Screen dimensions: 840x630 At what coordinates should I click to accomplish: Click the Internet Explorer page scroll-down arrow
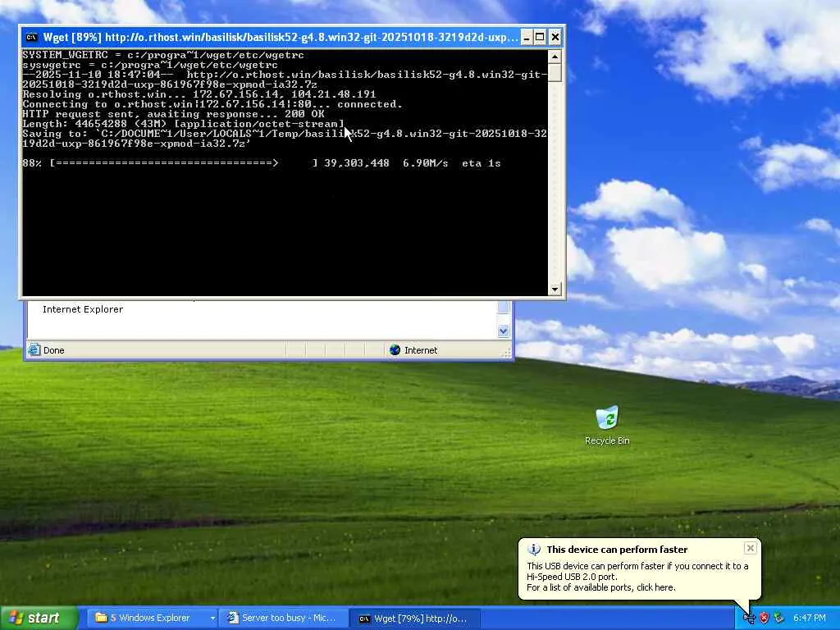pyautogui.click(x=503, y=331)
